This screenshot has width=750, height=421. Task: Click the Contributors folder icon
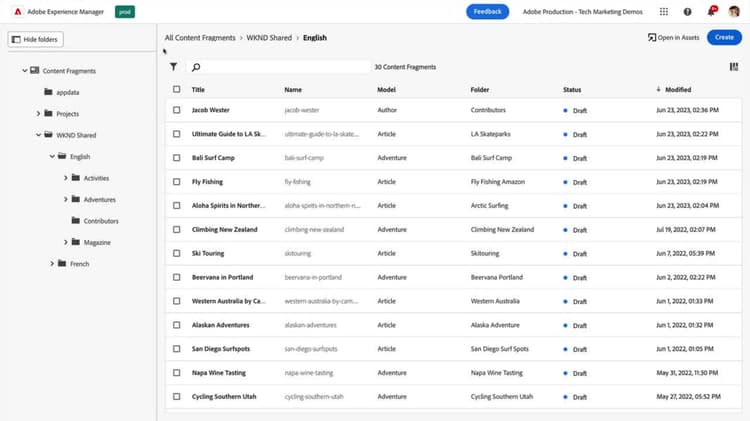click(x=76, y=220)
